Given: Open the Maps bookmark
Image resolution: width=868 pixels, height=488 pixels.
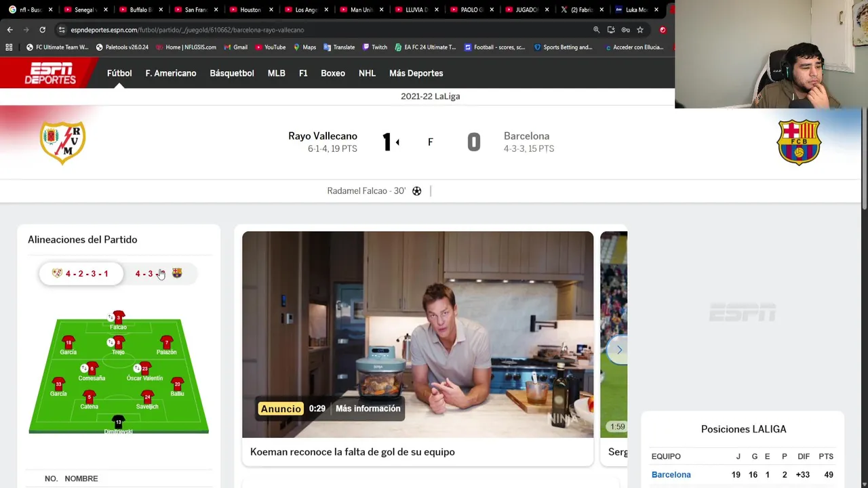Looking at the screenshot, I should 304,47.
